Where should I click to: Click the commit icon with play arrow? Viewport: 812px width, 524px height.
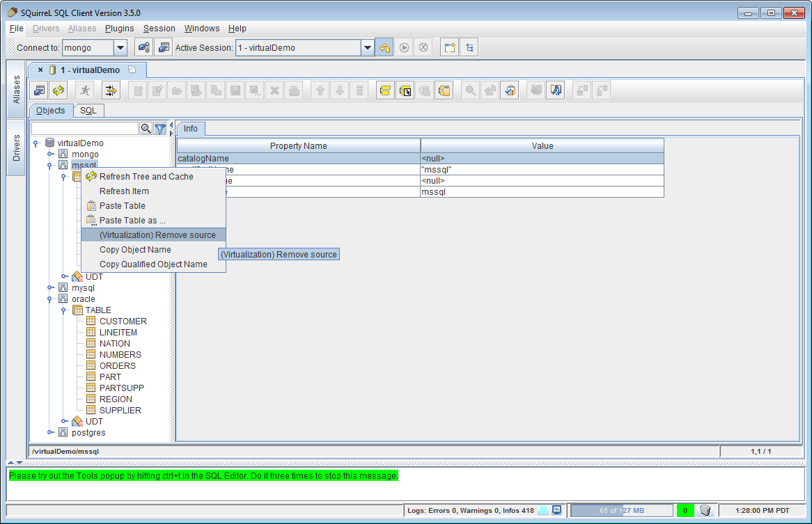point(405,47)
